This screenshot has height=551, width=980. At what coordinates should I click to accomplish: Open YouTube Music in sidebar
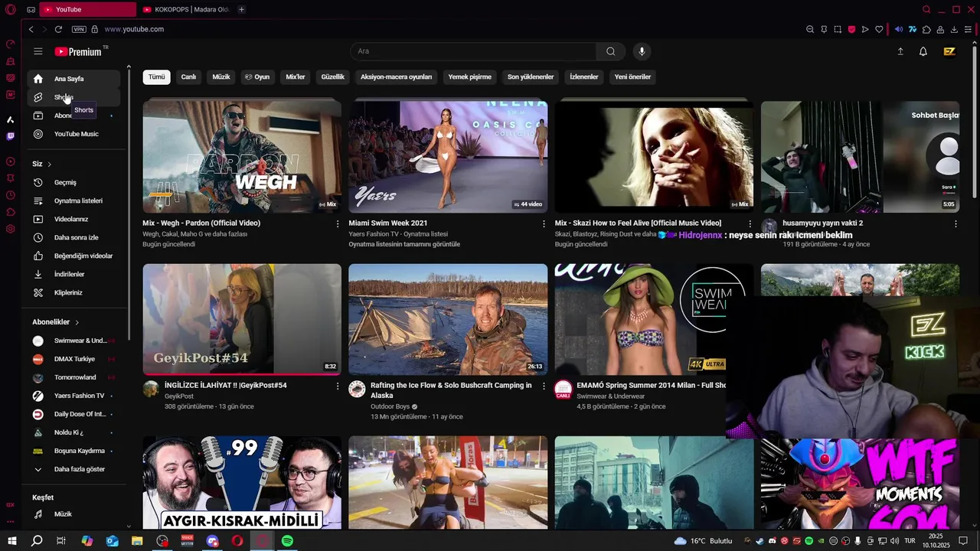[x=74, y=134]
